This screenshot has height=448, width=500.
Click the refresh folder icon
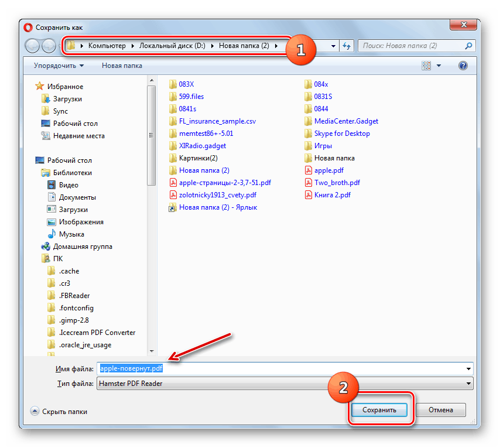(347, 46)
